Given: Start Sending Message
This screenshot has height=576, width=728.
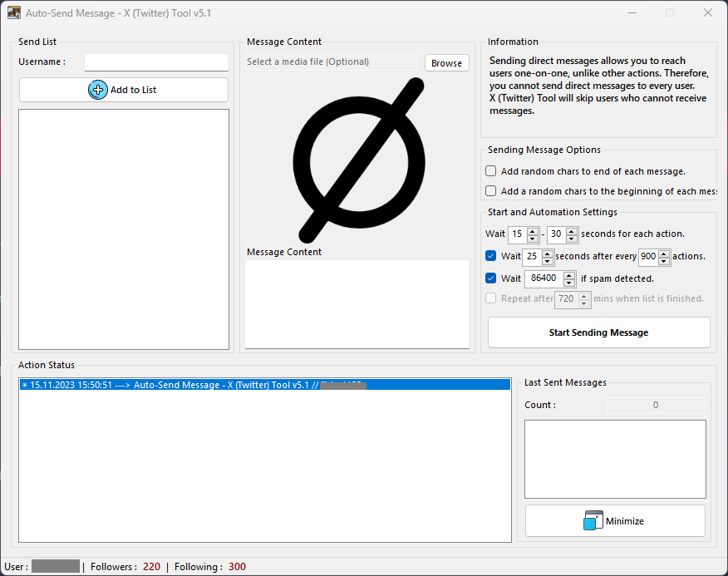Looking at the screenshot, I should pos(598,332).
